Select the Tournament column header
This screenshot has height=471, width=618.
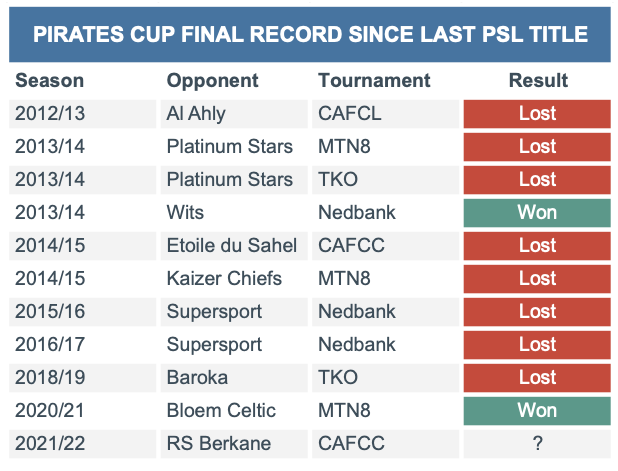click(x=374, y=81)
